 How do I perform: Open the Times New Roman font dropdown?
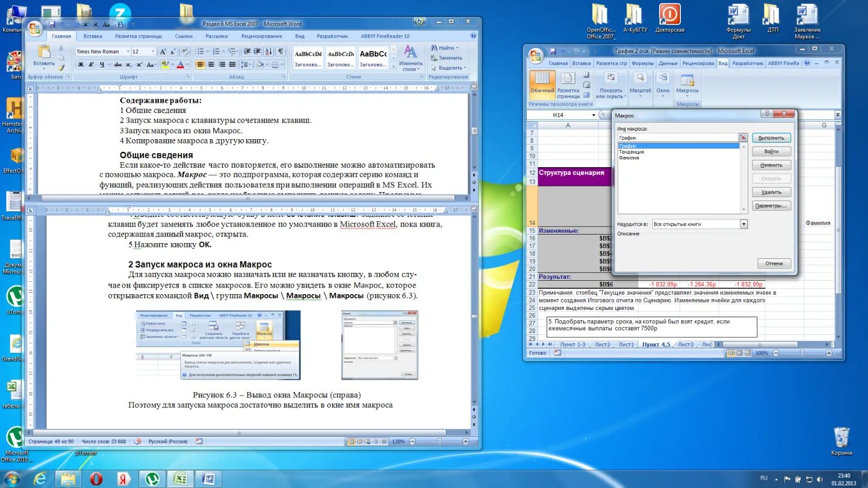128,52
